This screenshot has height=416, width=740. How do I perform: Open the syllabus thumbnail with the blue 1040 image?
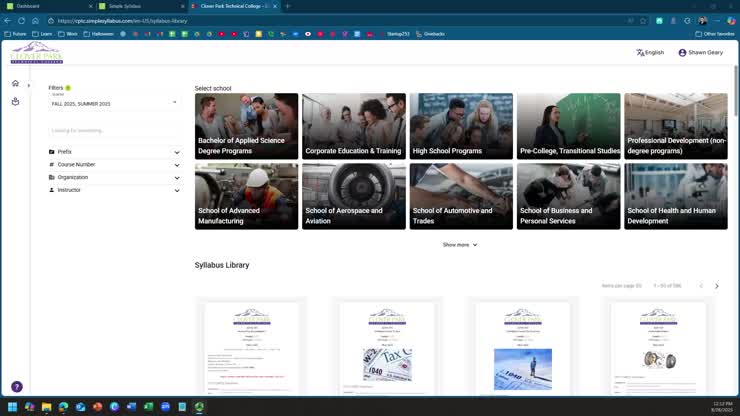(x=522, y=348)
